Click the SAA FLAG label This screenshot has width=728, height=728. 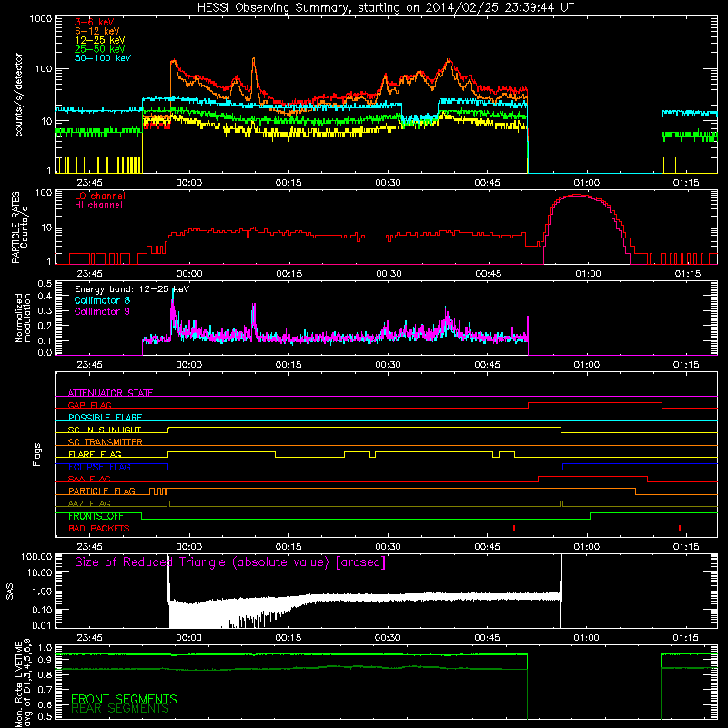pos(89,479)
